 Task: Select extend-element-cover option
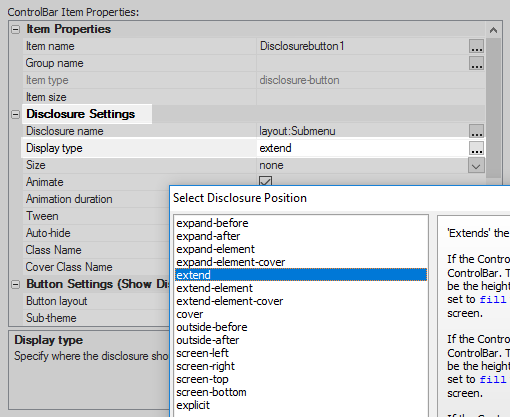coord(230,301)
